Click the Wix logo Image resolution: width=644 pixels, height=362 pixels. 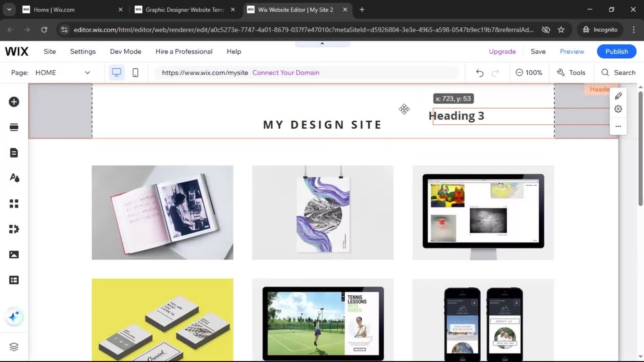point(17,51)
